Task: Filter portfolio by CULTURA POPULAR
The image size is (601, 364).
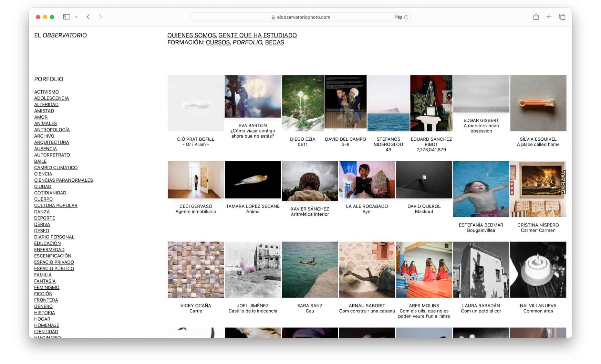Action: click(x=56, y=205)
